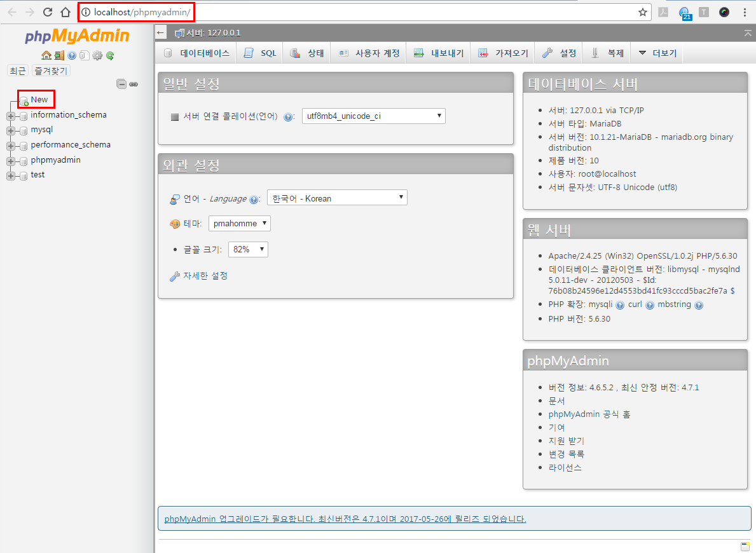Click the phpMyAdmin logo
The width and height of the screenshot is (756, 553).
tap(77, 36)
